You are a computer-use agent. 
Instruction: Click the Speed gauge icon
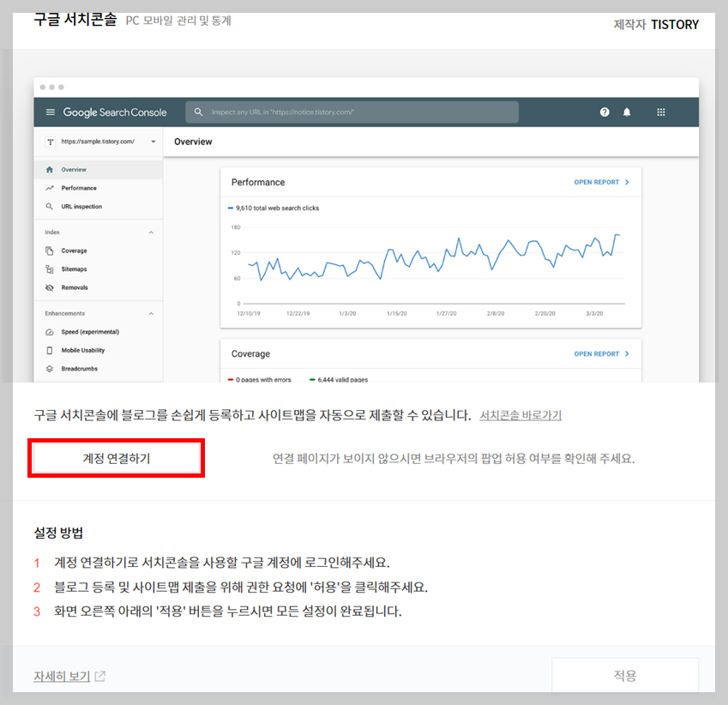pyautogui.click(x=50, y=332)
